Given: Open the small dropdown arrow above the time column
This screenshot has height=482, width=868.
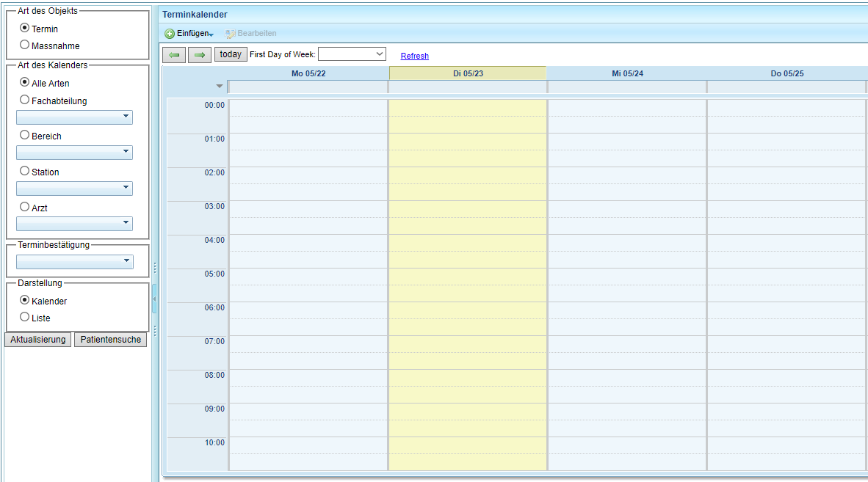Looking at the screenshot, I should (219, 86).
